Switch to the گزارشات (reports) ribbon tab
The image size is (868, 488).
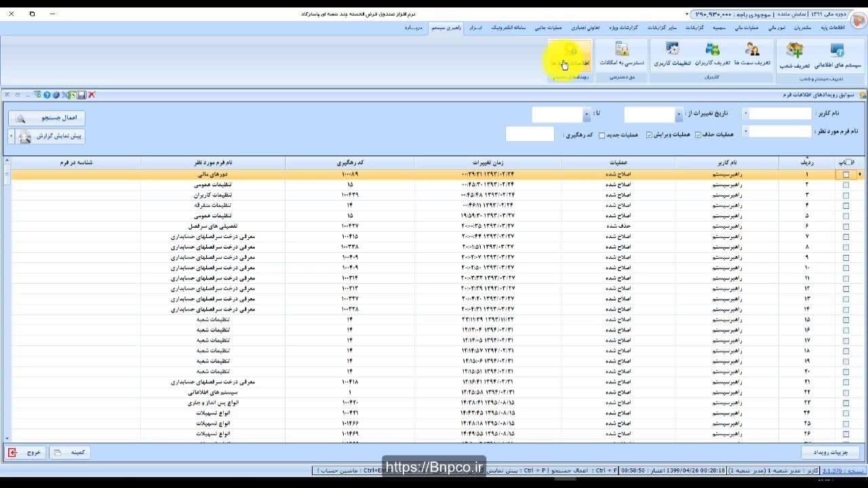[694, 28]
